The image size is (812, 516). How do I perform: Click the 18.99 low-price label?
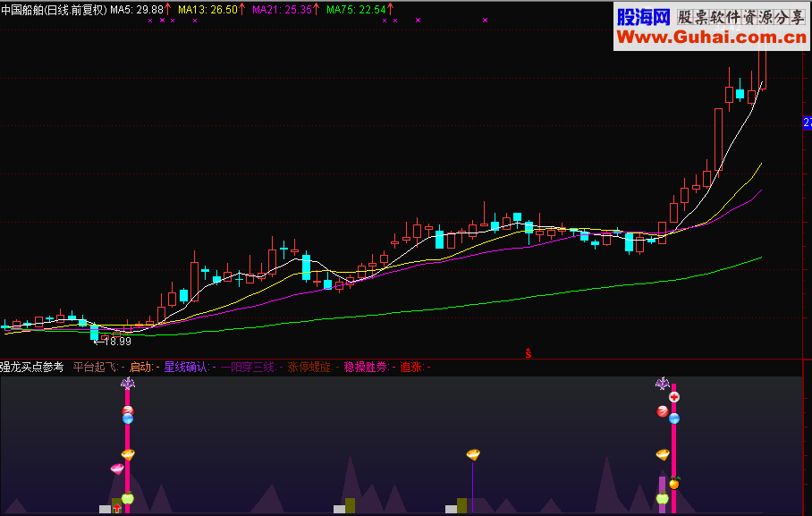[x=117, y=342]
